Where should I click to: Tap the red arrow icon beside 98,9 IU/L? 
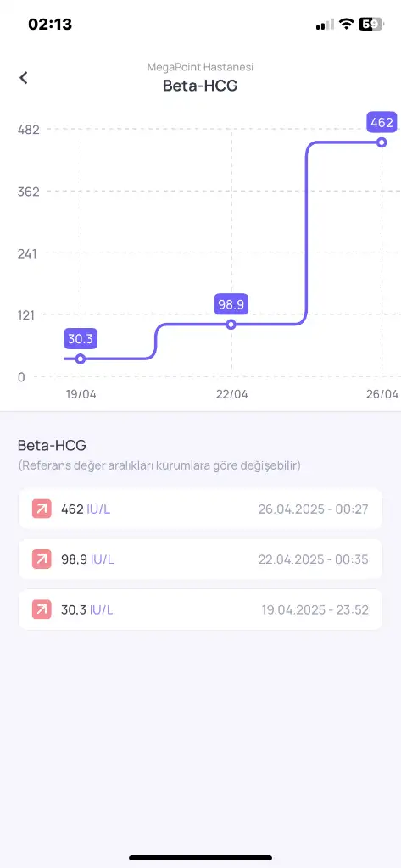[42, 559]
